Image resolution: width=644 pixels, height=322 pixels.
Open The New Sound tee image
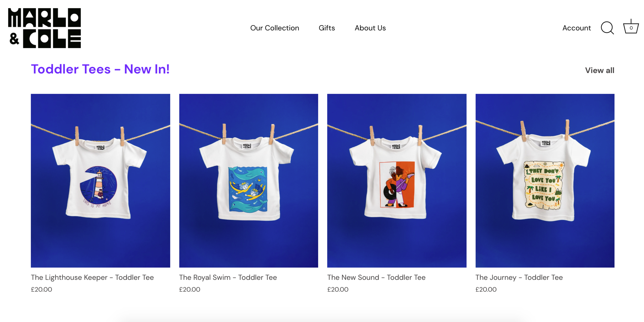[x=397, y=180]
